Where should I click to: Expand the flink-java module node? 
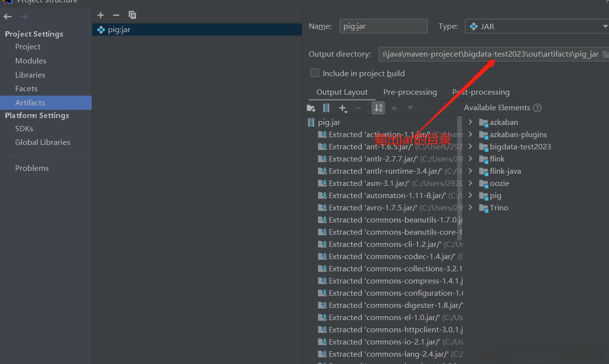click(x=470, y=171)
